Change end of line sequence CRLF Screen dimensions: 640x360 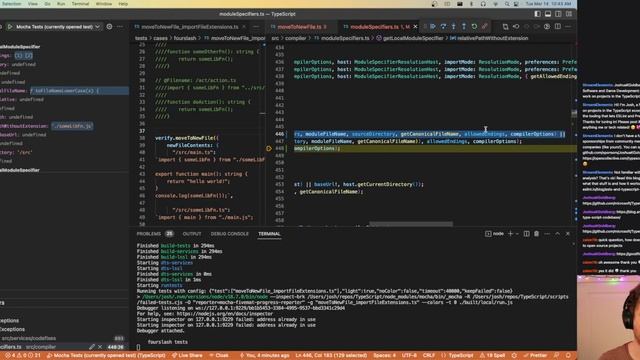(429, 356)
